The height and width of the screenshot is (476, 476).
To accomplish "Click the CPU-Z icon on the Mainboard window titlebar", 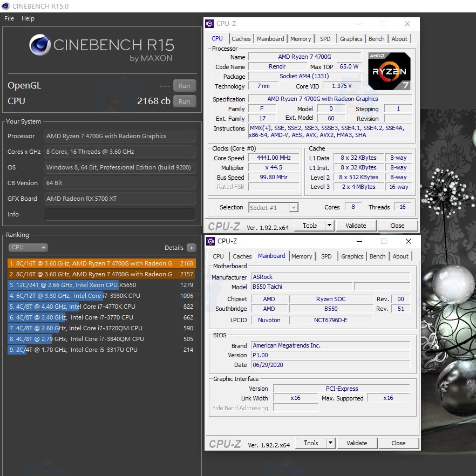I will (x=209, y=241).
